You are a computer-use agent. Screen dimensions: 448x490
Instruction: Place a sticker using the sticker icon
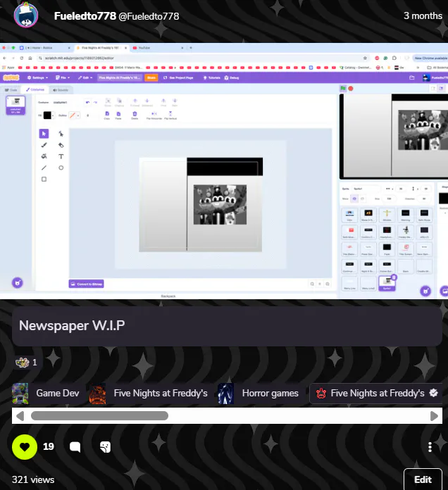pos(106,447)
